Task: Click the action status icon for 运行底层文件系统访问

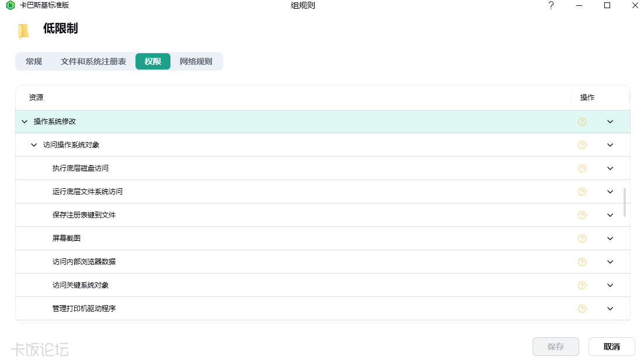Action: point(582,192)
